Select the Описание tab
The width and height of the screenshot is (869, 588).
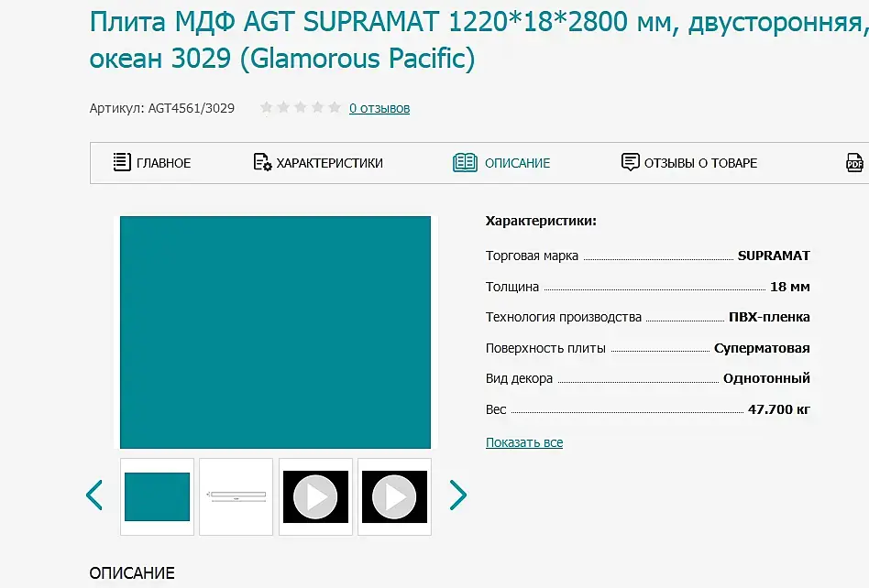[501, 163]
